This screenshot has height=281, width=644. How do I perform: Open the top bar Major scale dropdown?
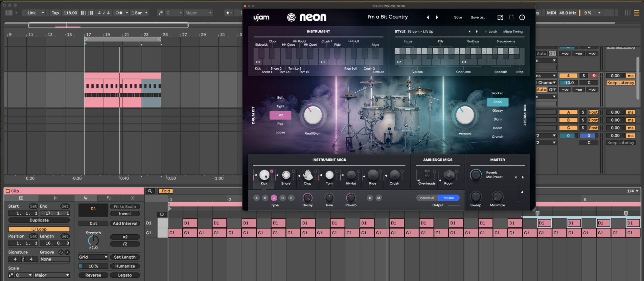tap(198, 13)
